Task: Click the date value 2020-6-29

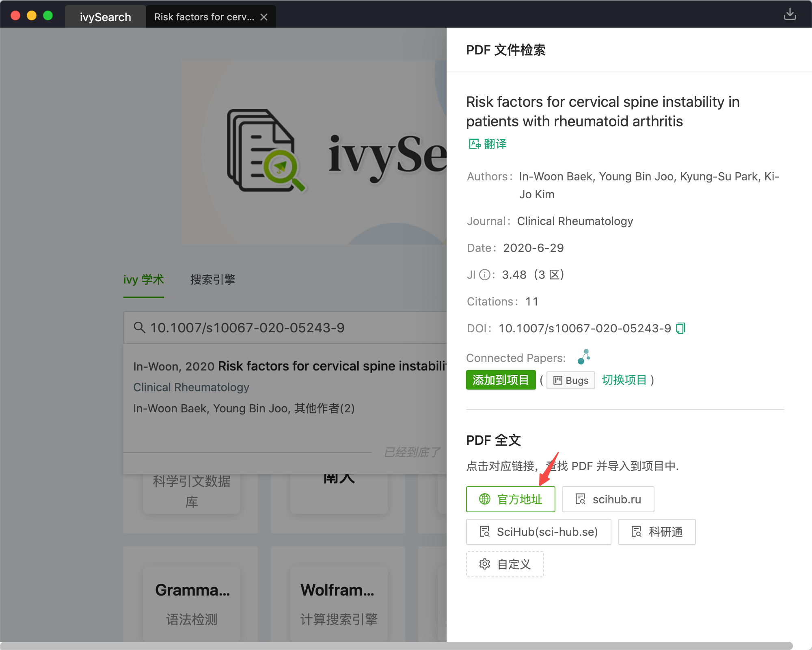Action: pos(533,248)
